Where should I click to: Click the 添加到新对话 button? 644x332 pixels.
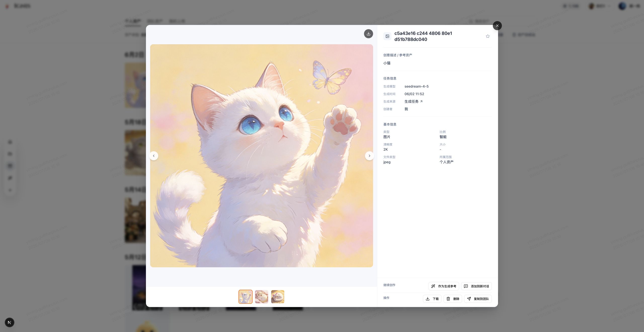(476, 286)
